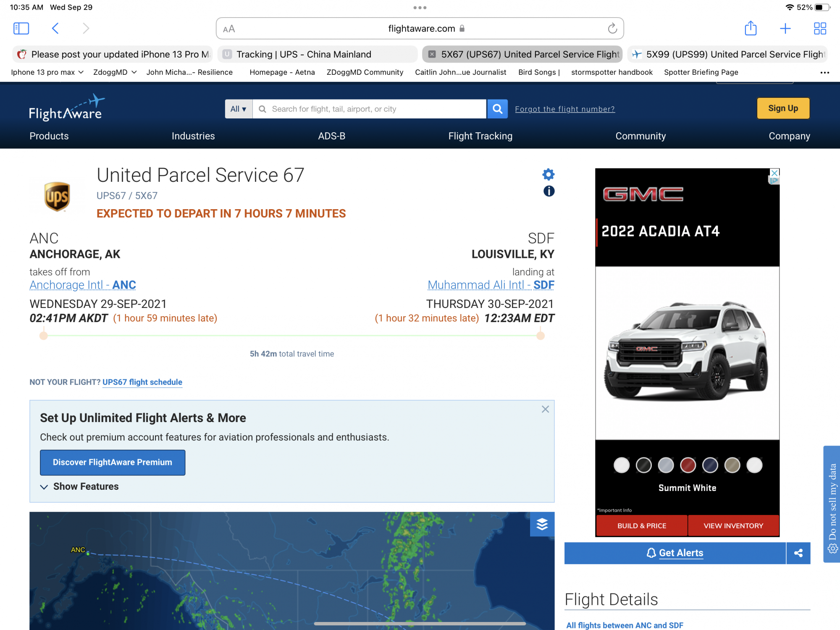Select the black color swatch in ad
Image resolution: width=840 pixels, height=630 pixels.
click(x=643, y=465)
